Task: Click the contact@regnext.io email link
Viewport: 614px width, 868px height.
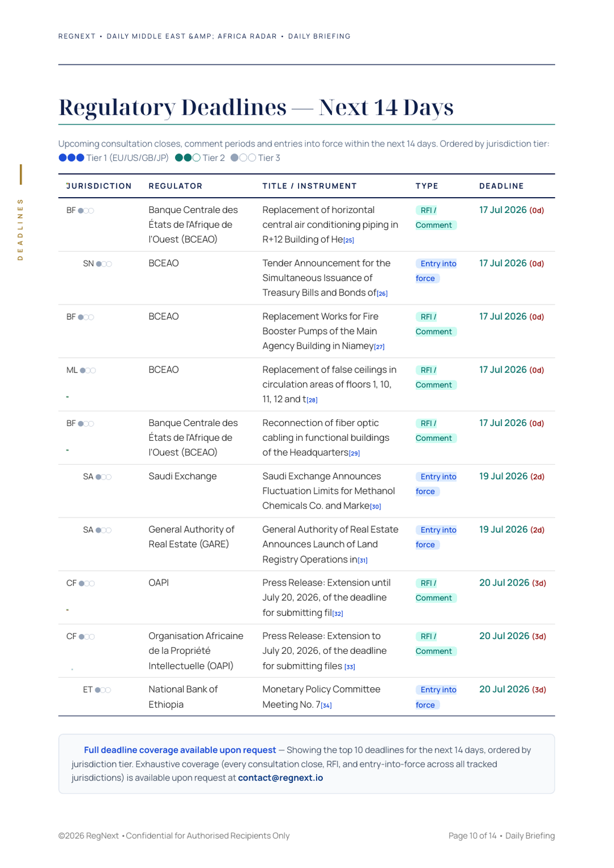Action: (280, 778)
